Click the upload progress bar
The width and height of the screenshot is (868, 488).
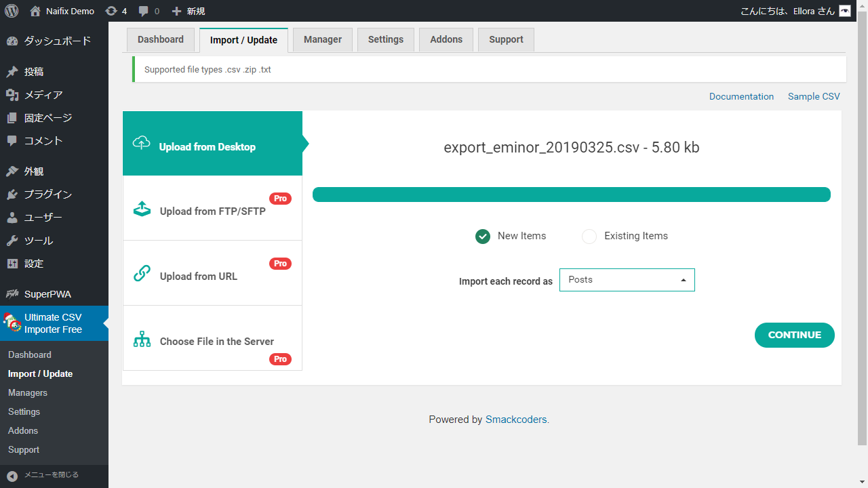(x=572, y=195)
